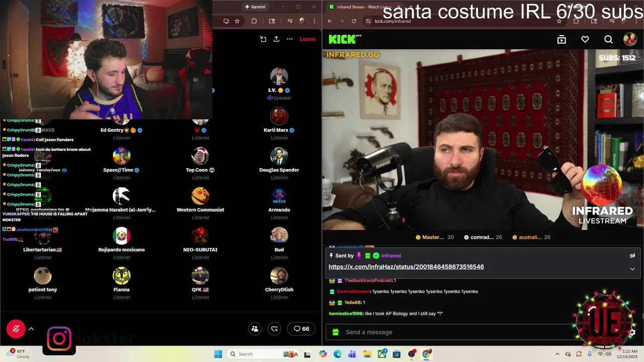Open the three-dot more menu in Space
The height and width of the screenshot is (362, 644).
point(290,39)
